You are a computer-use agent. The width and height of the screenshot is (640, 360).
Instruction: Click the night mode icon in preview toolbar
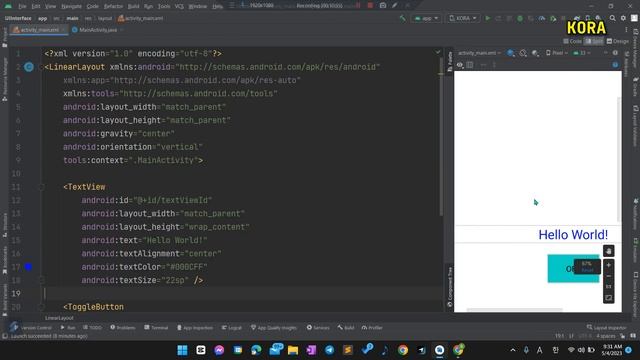click(x=535, y=53)
